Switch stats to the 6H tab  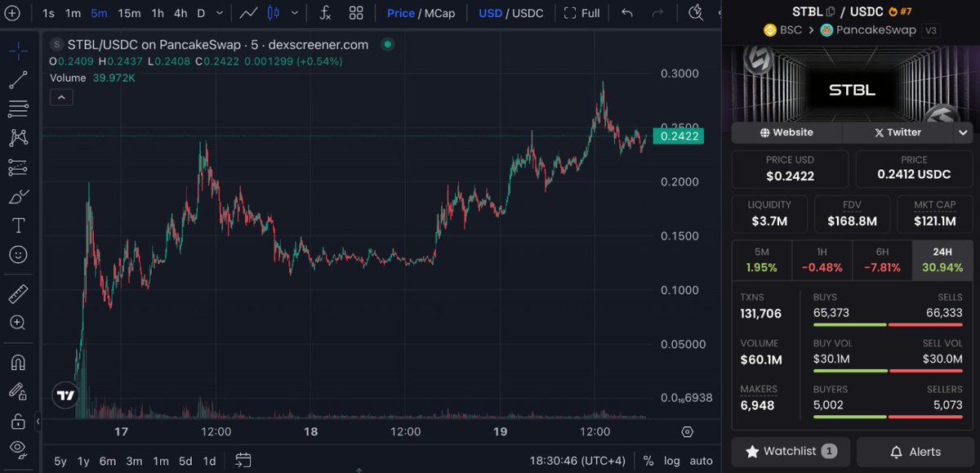pos(882,260)
